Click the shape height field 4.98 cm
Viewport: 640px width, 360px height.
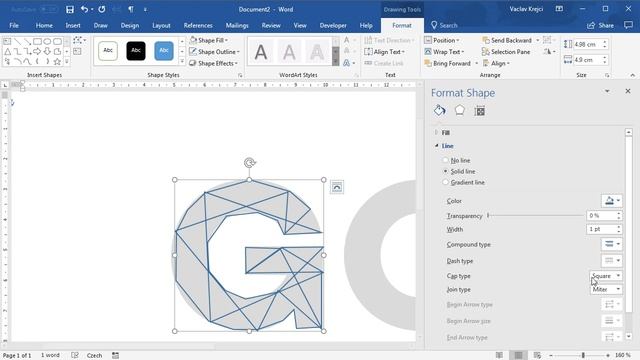[587, 44]
